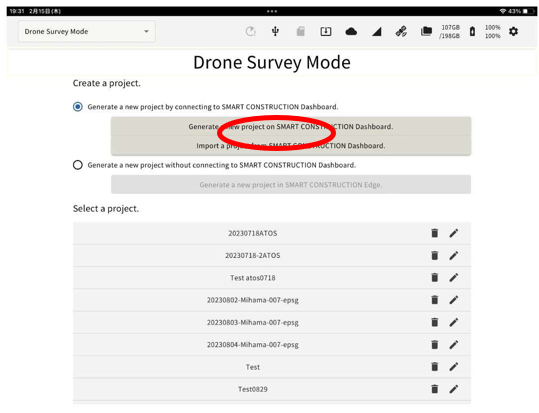Click the satellite GNSS icon

click(401, 32)
